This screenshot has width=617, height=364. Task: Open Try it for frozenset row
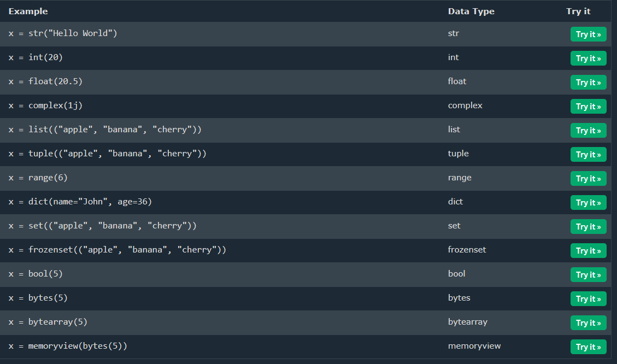coord(588,251)
